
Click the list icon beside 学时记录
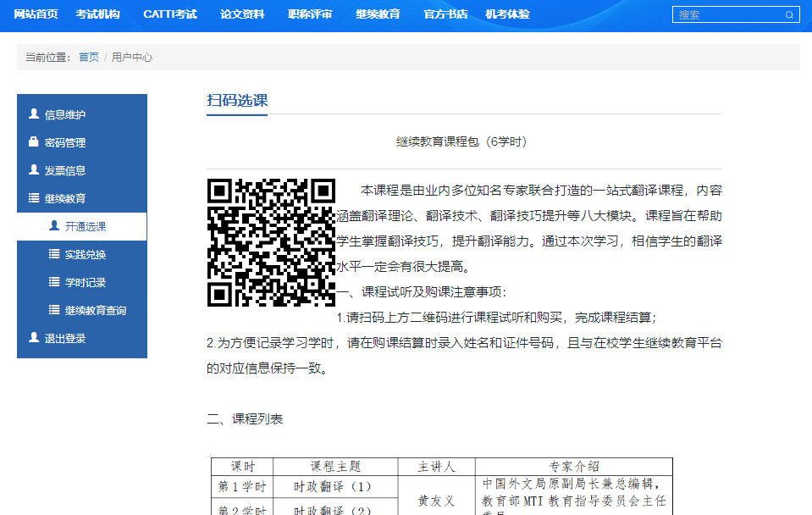pos(54,282)
